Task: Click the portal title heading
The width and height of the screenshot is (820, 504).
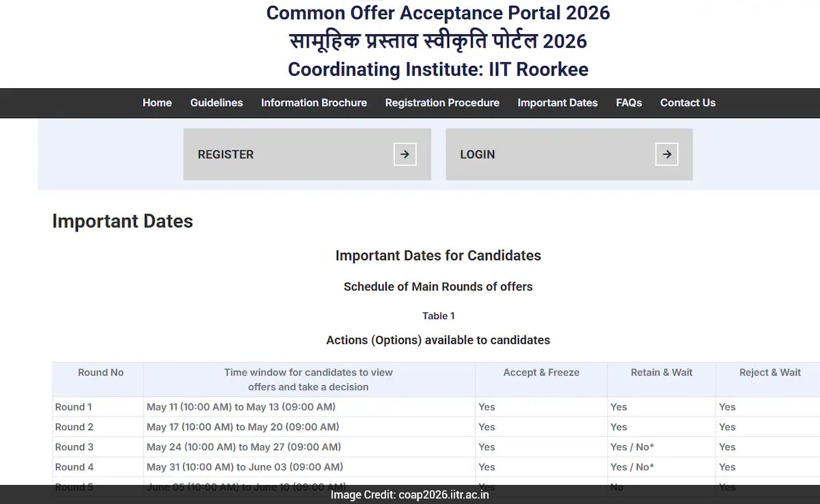Action: (x=437, y=13)
